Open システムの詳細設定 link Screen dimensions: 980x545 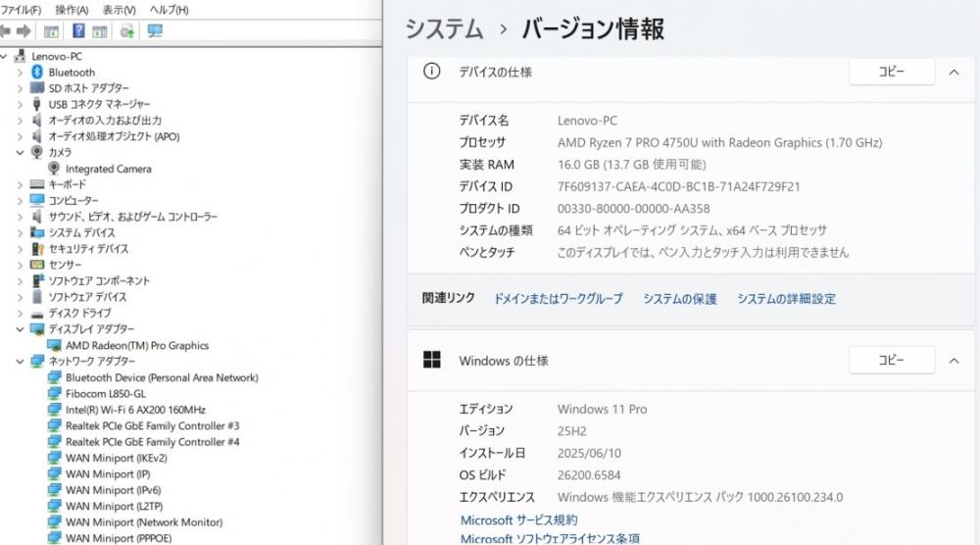(786, 299)
